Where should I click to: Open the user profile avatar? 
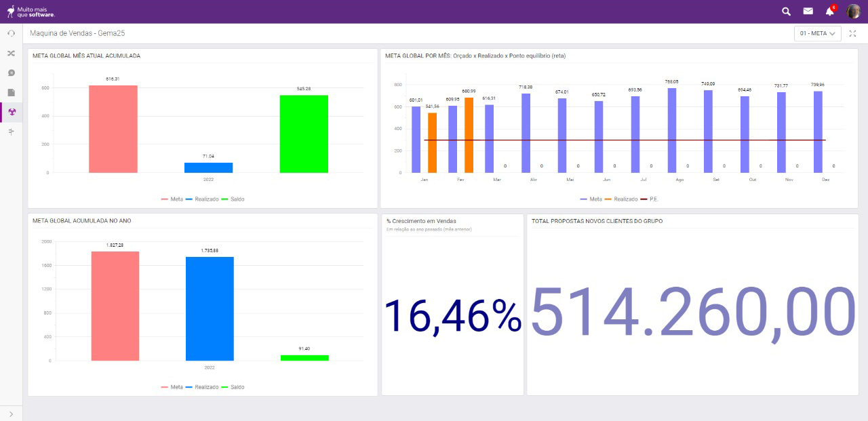coord(853,10)
